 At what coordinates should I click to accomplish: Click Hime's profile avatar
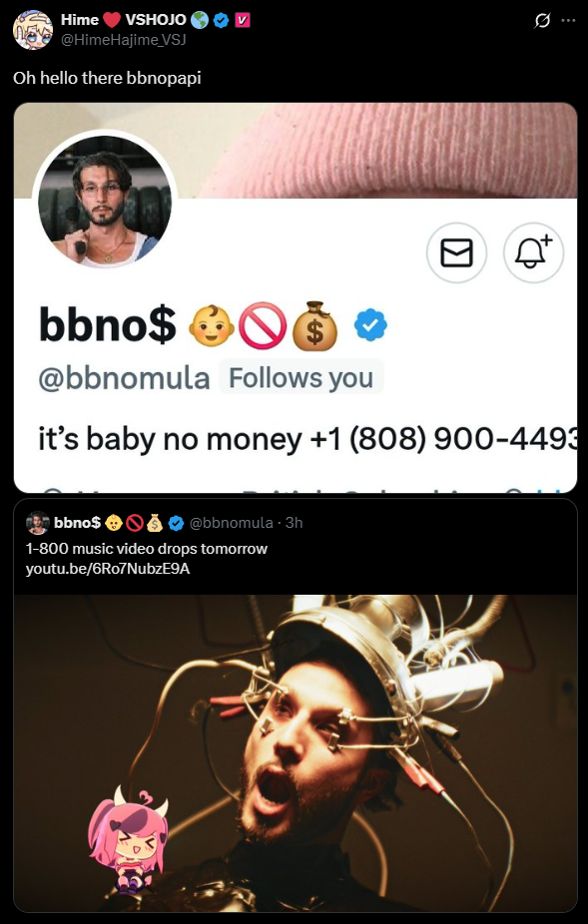point(32,30)
